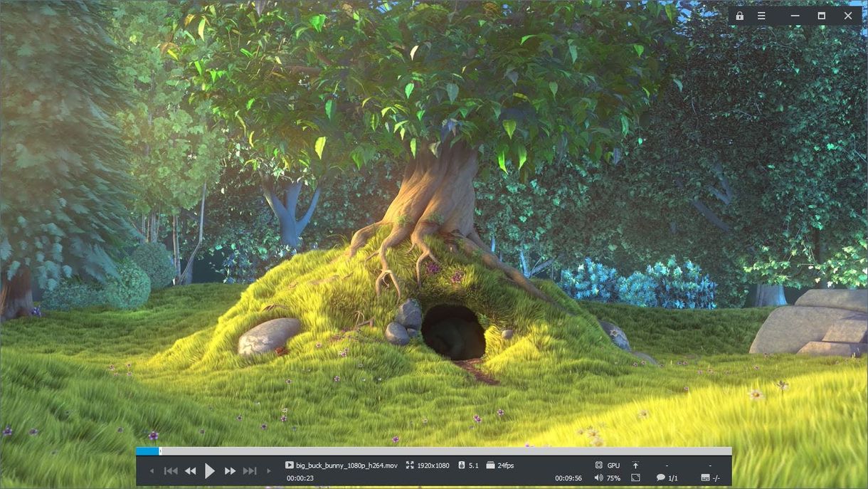Play the video
Viewport: 868px width, 489px height.
click(210, 470)
